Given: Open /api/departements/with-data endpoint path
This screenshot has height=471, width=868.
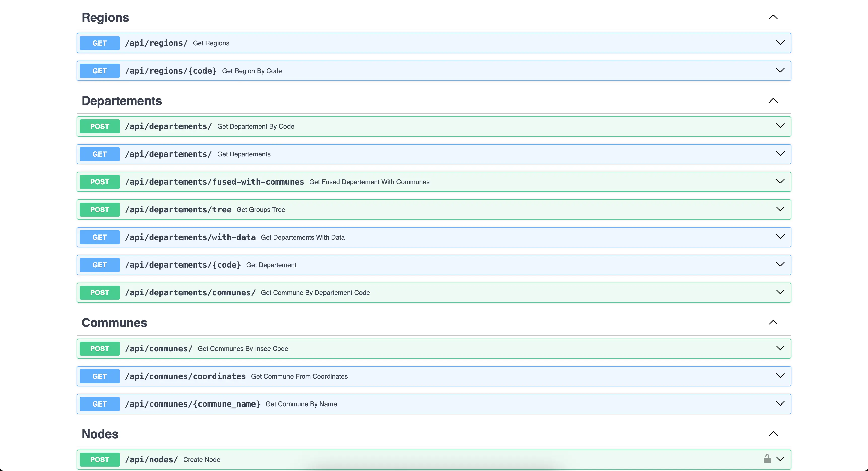Looking at the screenshot, I should click(190, 237).
